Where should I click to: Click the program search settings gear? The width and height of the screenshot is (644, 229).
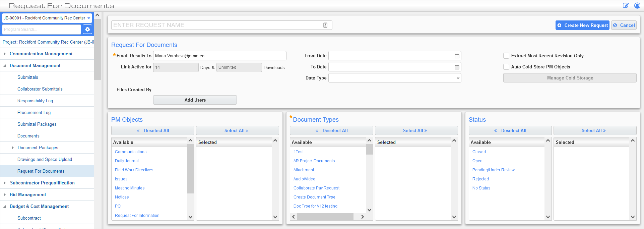(x=87, y=30)
